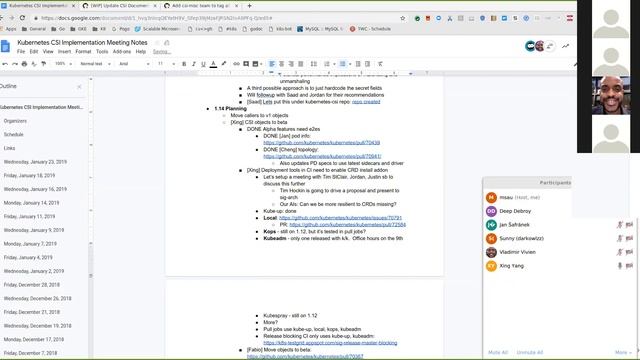Click the Undo icon in Docs toolbar

[5, 64]
